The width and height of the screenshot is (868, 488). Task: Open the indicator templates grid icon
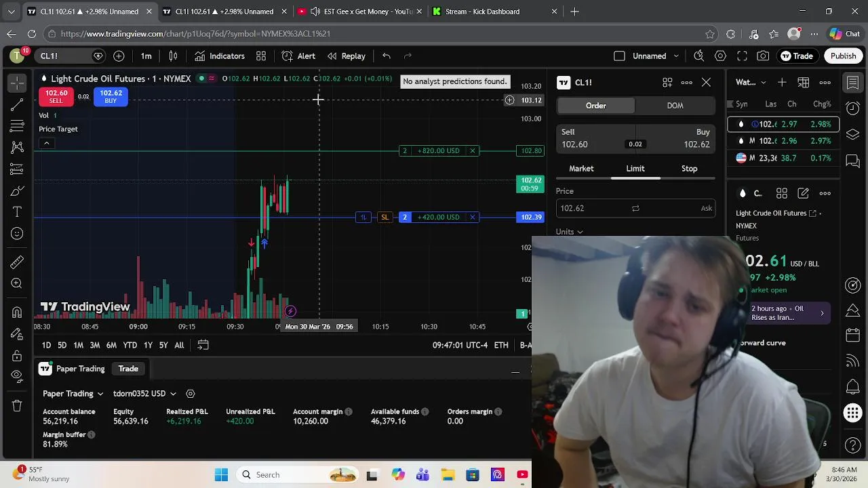pyautogui.click(x=261, y=56)
